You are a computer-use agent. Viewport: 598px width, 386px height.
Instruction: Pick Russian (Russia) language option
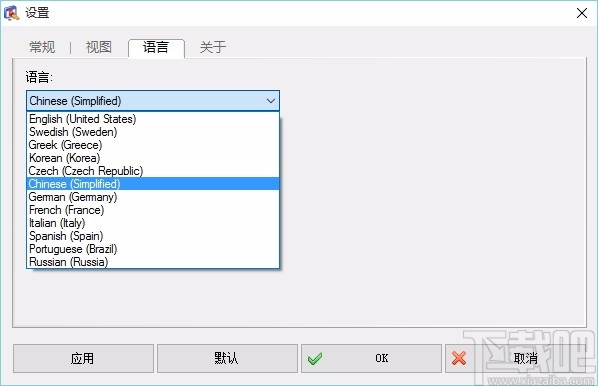pyautogui.click(x=153, y=262)
